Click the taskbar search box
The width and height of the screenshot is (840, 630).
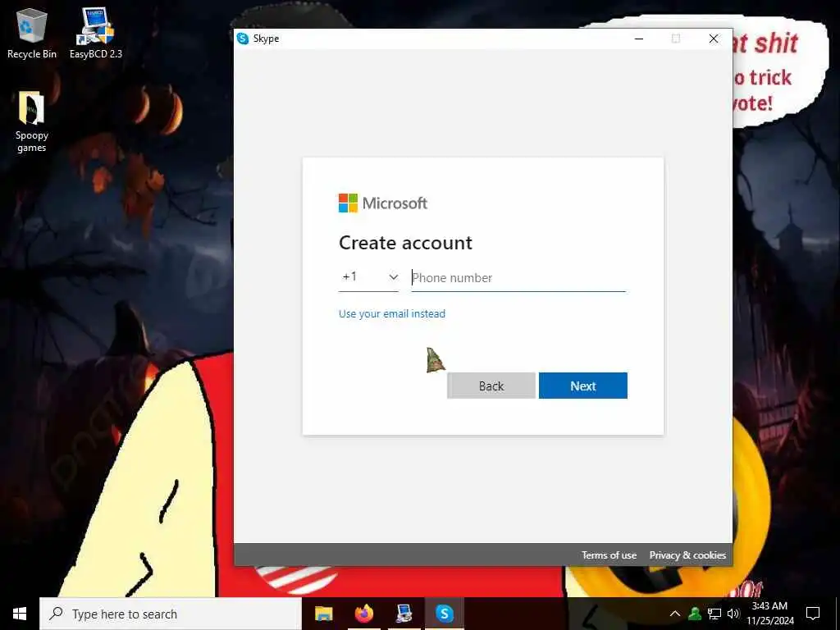(x=171, y=614)
